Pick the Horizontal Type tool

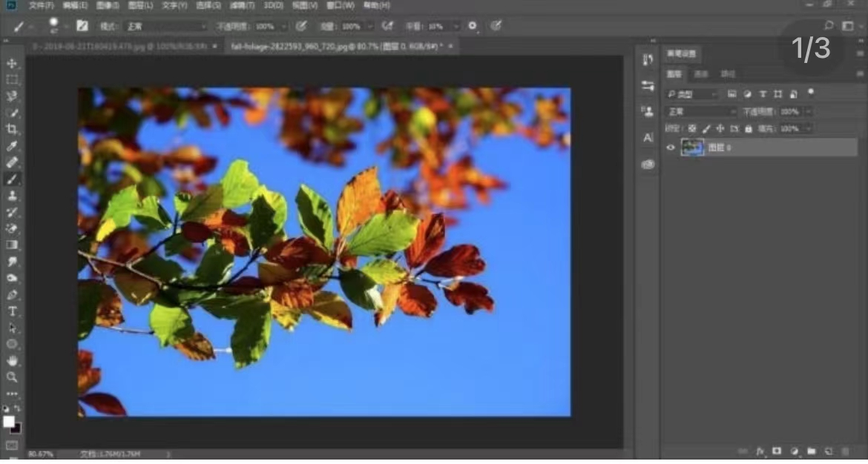click(x=12, y=311)
